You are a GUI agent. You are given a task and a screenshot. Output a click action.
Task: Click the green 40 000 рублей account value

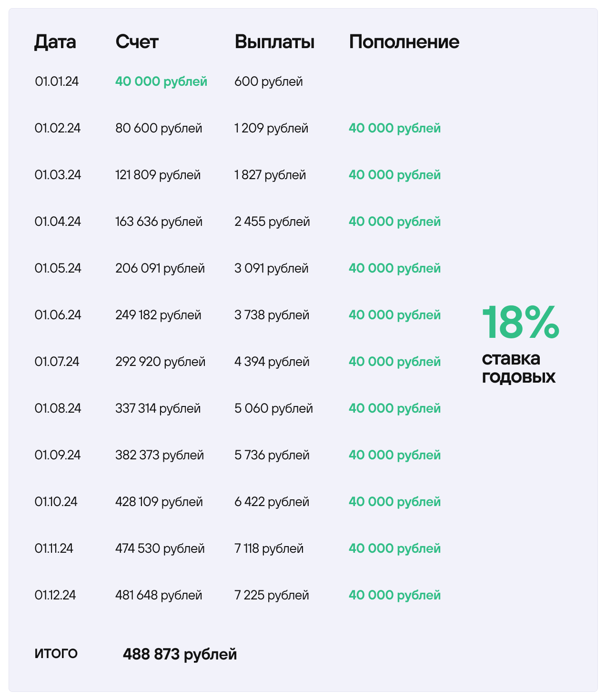(161, 81)
